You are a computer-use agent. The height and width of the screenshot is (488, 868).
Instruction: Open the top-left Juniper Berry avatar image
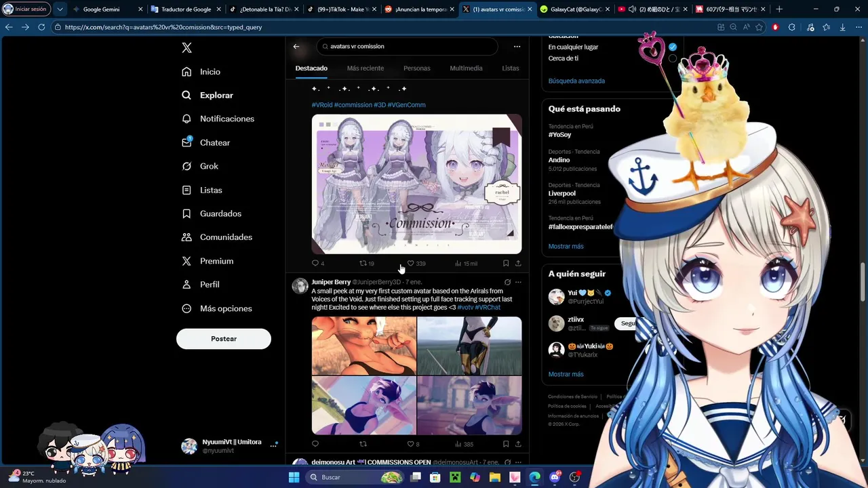[x=364, y=346]
